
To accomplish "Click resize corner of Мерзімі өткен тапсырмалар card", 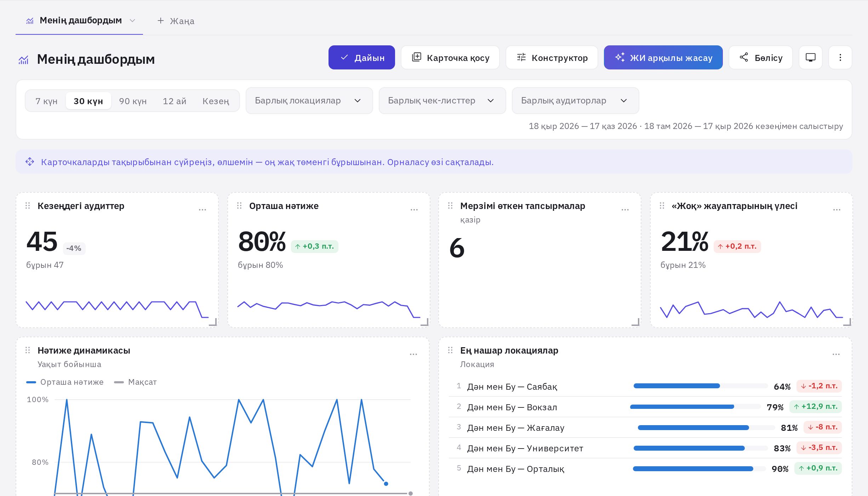I will pyautogui.click(x=636, y=322).
